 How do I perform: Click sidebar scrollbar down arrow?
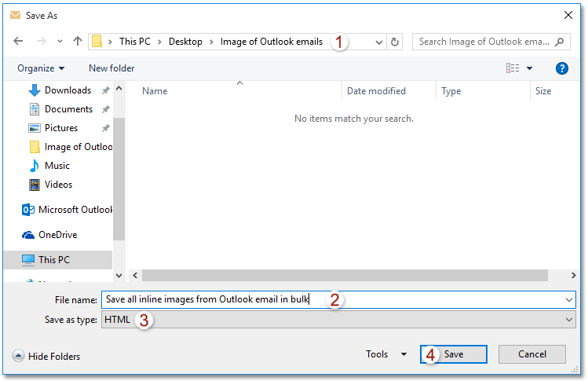click(x=119, y=276)
